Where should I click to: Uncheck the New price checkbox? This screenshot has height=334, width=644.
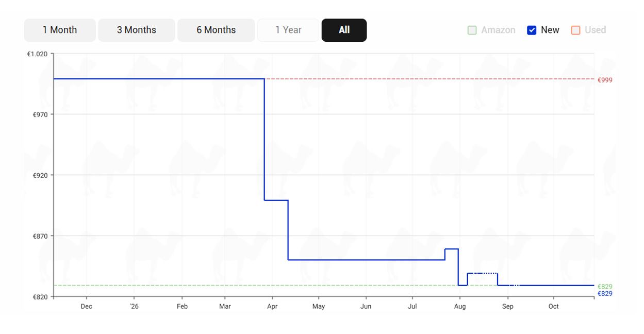pos(532,30)
